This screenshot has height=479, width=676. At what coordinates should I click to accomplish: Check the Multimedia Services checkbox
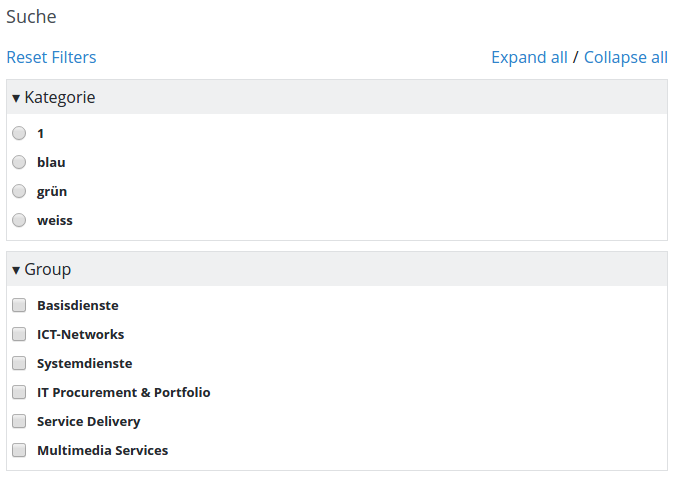pos(19,450)
